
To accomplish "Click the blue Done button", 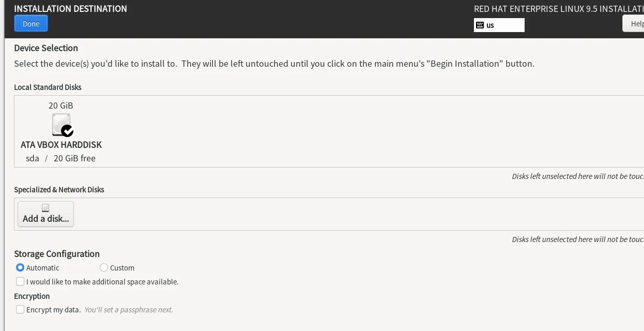I will click(x=31, y=24).
